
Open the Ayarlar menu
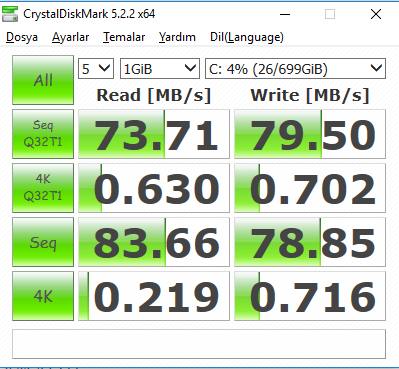pos(70,37)
